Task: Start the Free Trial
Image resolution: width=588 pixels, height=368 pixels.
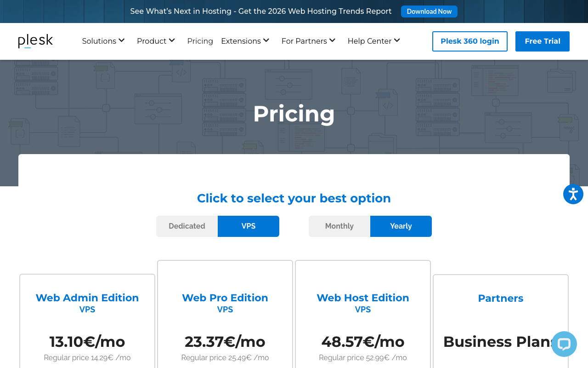Action: pyautogui.click(x=542, y=41)
